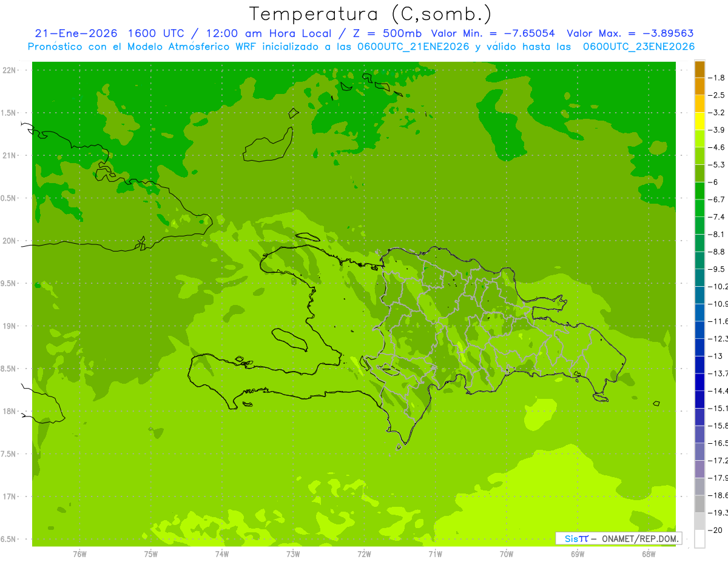Click the "70W" longitude label
This screenshot has width=728, height=562.
coord(506,554)
